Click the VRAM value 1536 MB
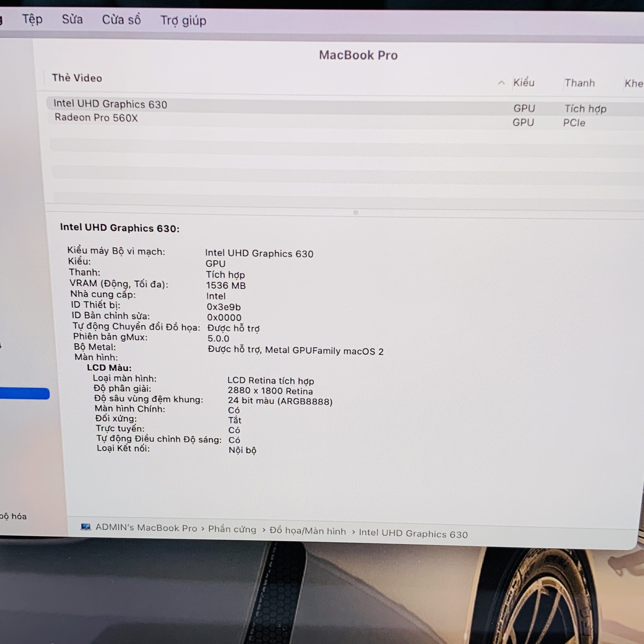Image resolution: width=644 pixels, height=644 pixels. click(x=226, y=285)
